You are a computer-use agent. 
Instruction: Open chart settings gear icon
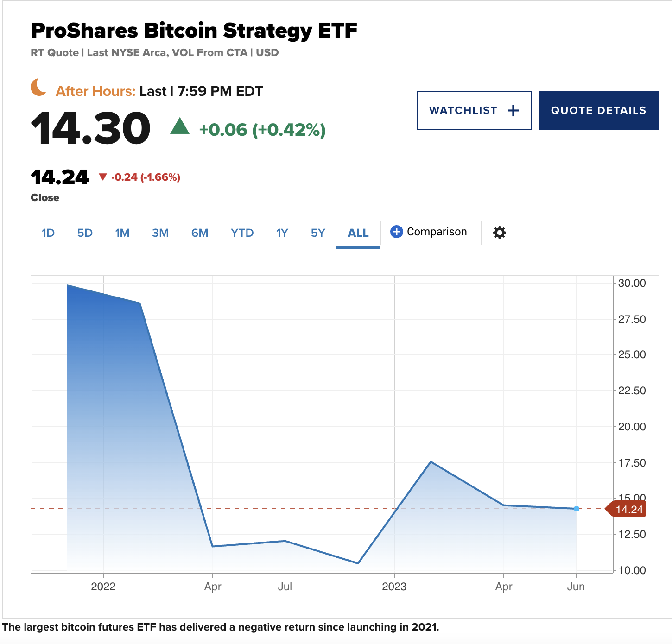tap(499, 233)
